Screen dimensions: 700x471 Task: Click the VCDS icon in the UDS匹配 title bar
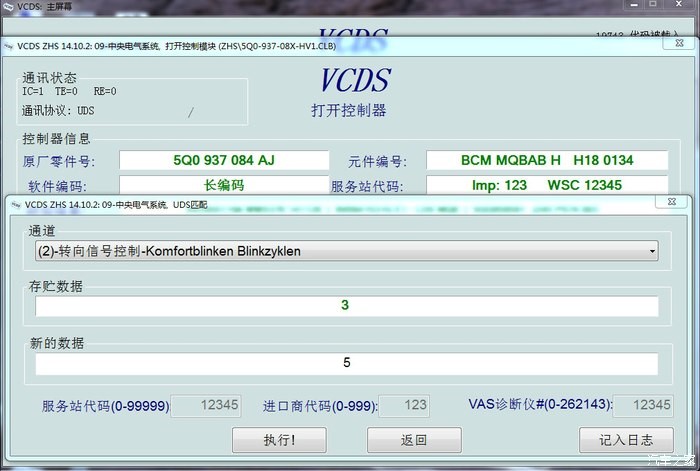click(x=16, y=205)
